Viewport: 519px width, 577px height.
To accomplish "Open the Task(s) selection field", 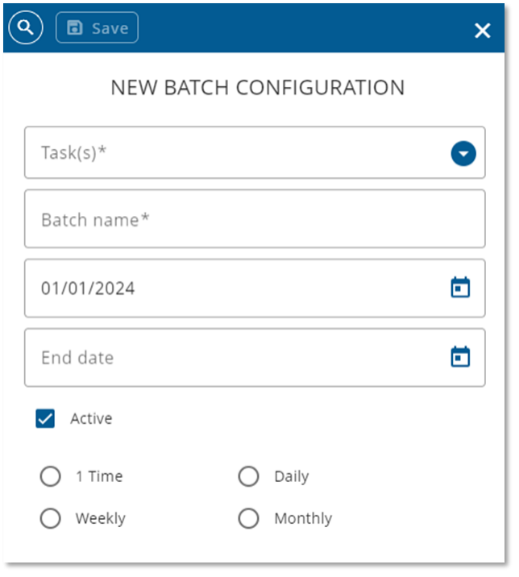I will [x=255, y=153].
